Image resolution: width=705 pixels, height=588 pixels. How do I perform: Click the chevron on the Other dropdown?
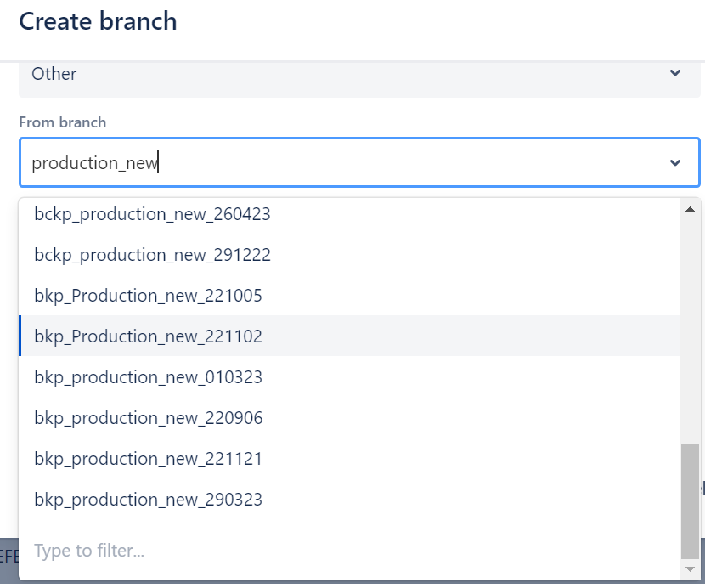tap(675, 73)
